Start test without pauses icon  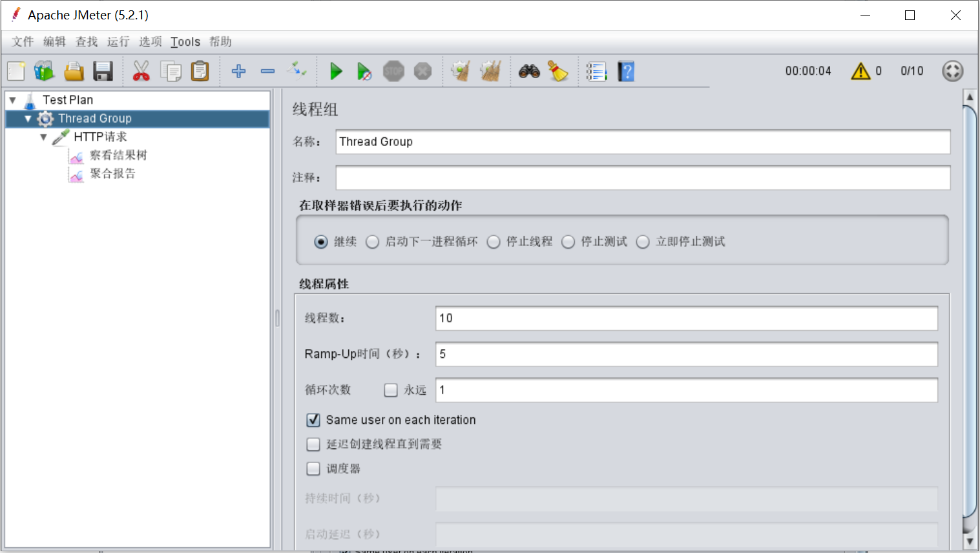pos(364,72)
